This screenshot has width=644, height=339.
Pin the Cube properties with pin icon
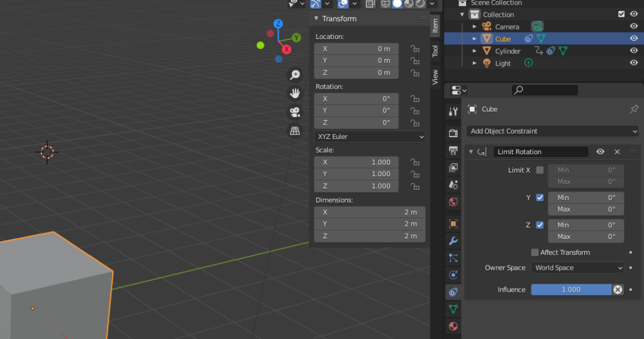(634, 109)
